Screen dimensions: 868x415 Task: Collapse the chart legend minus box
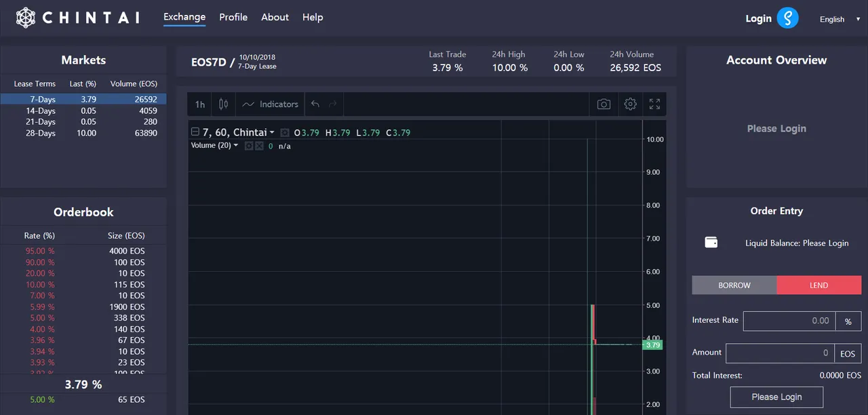click(195, 132)
